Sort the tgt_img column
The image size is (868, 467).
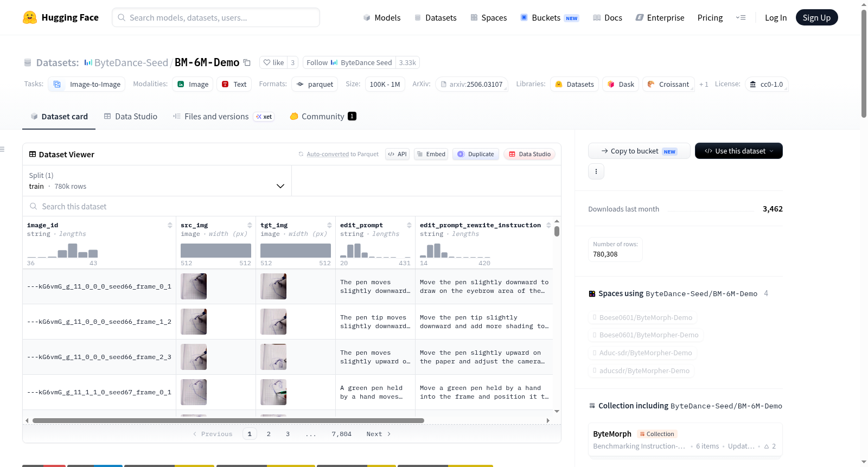coord(329,225)
